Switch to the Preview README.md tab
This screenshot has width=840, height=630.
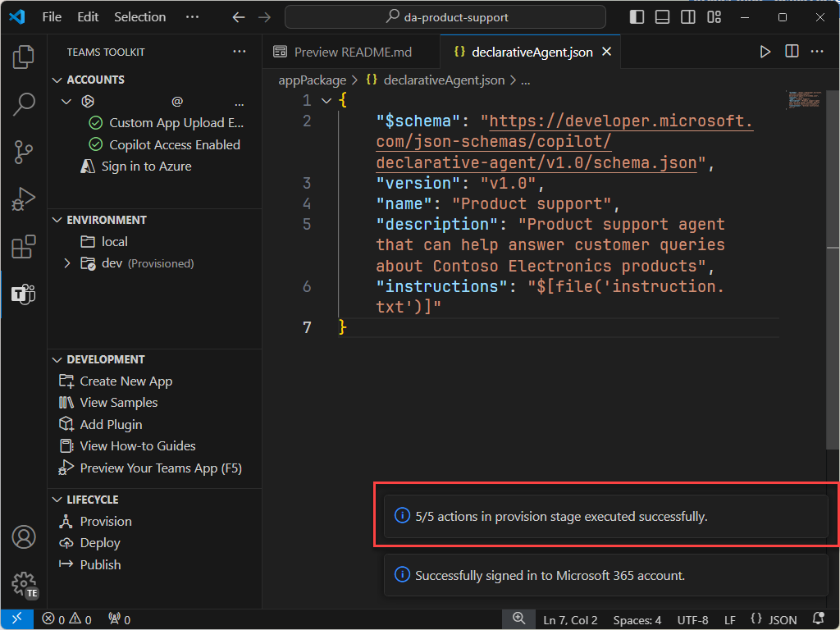tap(351, 51)
